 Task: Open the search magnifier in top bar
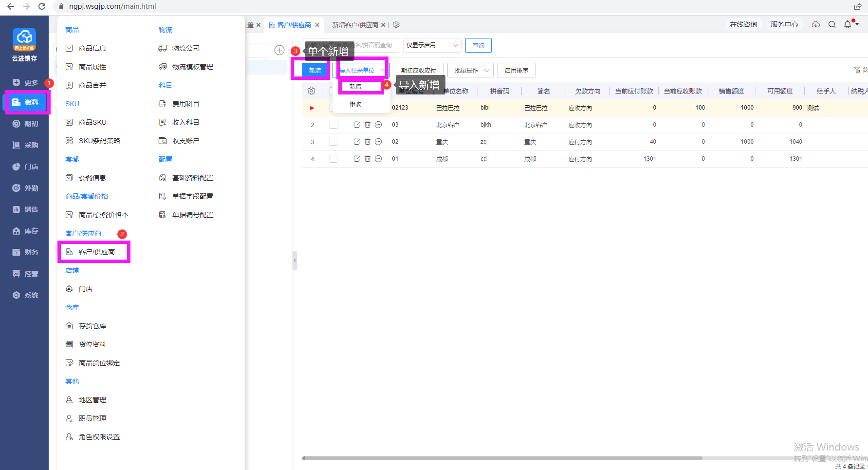click(x=832, y=25)
